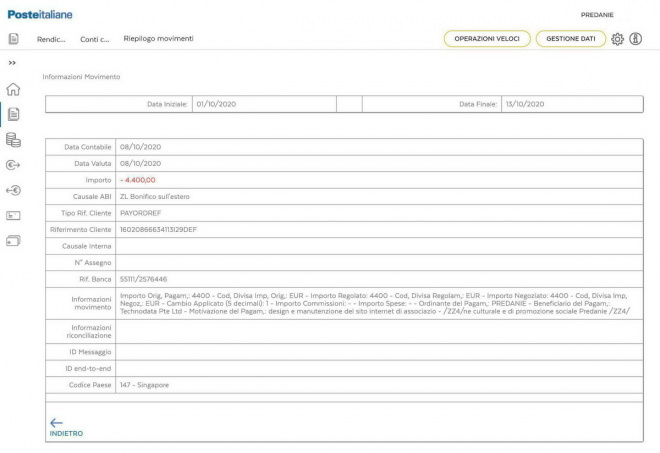
Task: Open the Home icon in sidebar
Action: 14,89
